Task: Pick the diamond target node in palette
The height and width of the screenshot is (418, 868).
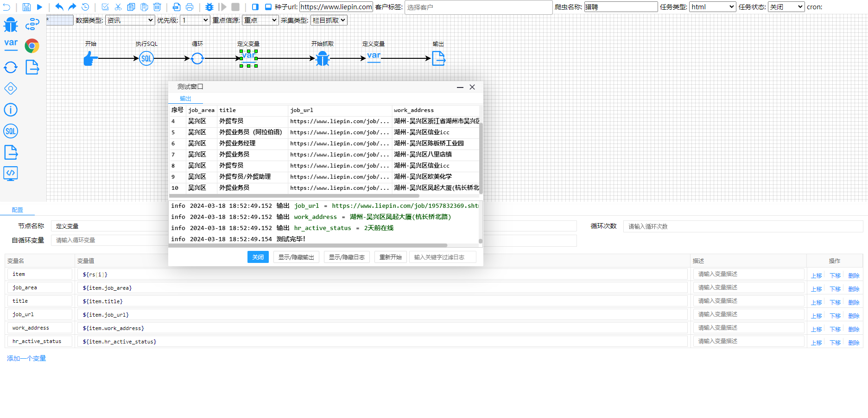Action: (11, 88)
